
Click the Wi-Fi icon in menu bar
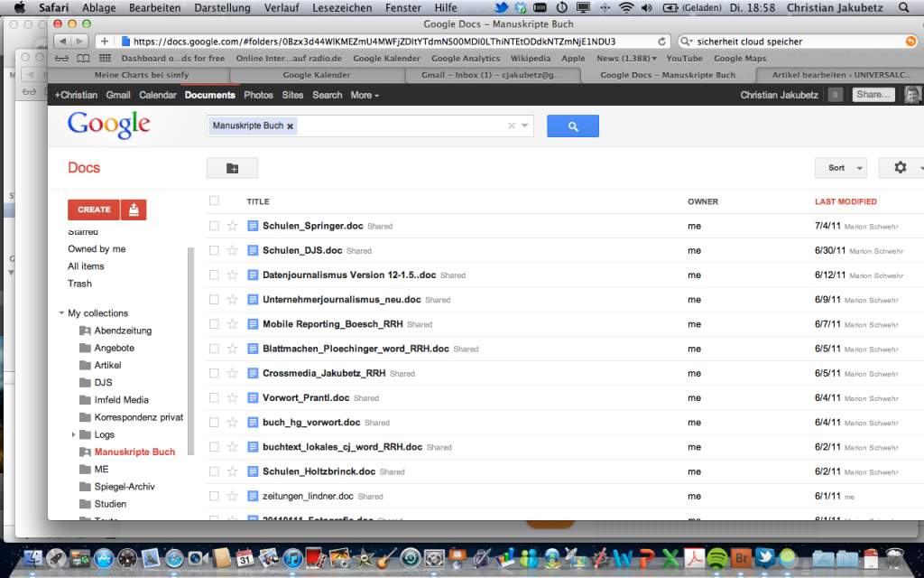626,7
